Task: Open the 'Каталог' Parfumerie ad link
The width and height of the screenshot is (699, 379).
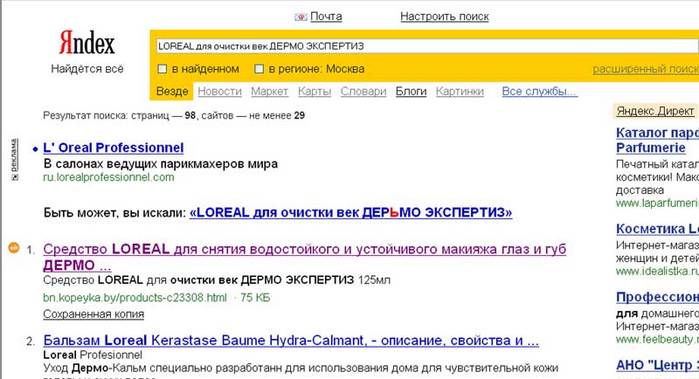Action: tap(657, 140)
